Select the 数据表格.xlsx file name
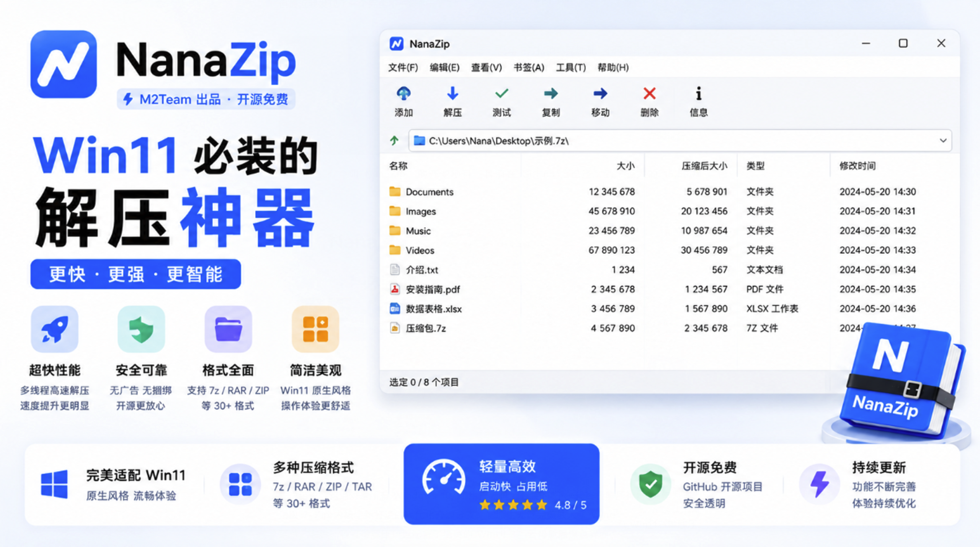This screenshot has width=980, height=547. pyautogui.click(x=434, y=309)
